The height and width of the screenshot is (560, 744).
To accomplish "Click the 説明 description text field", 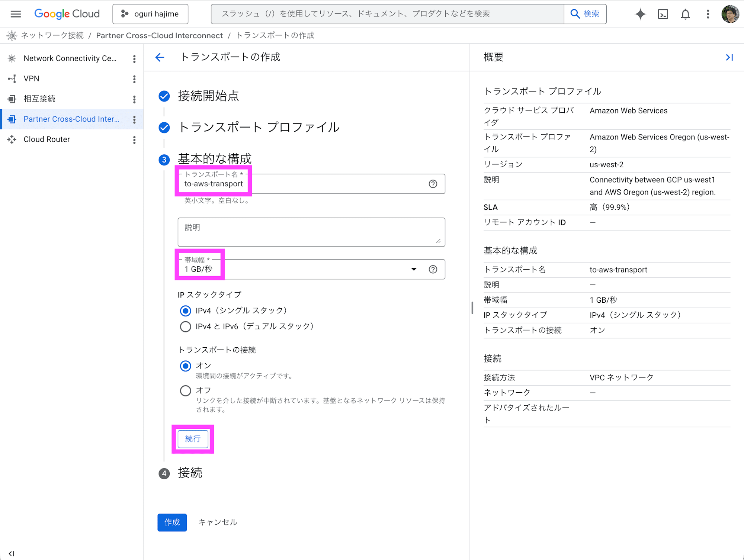I will tap(311, 232).
